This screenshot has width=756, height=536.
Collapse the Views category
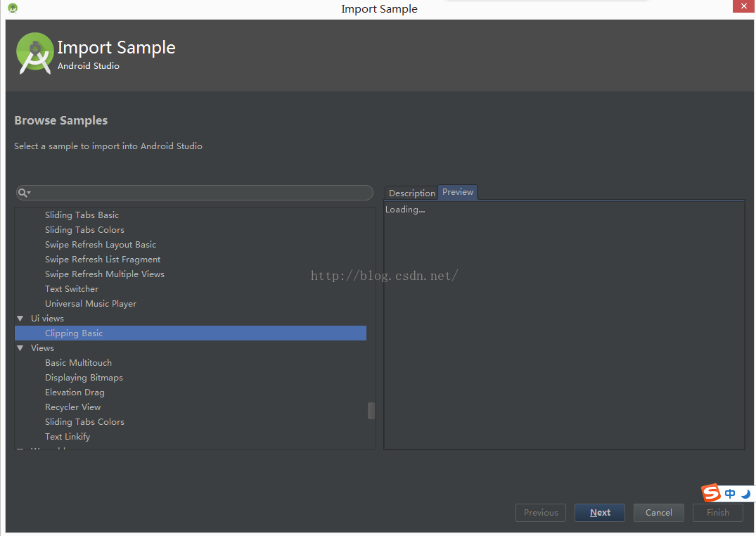pyautogui.click(x=20, y=348)
